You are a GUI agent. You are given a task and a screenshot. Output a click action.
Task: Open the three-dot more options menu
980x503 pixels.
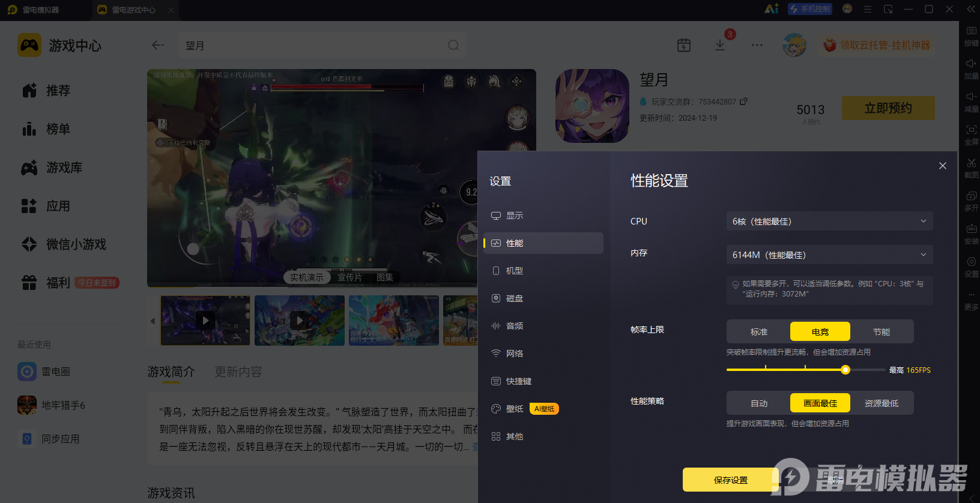(x=757, y=45)
